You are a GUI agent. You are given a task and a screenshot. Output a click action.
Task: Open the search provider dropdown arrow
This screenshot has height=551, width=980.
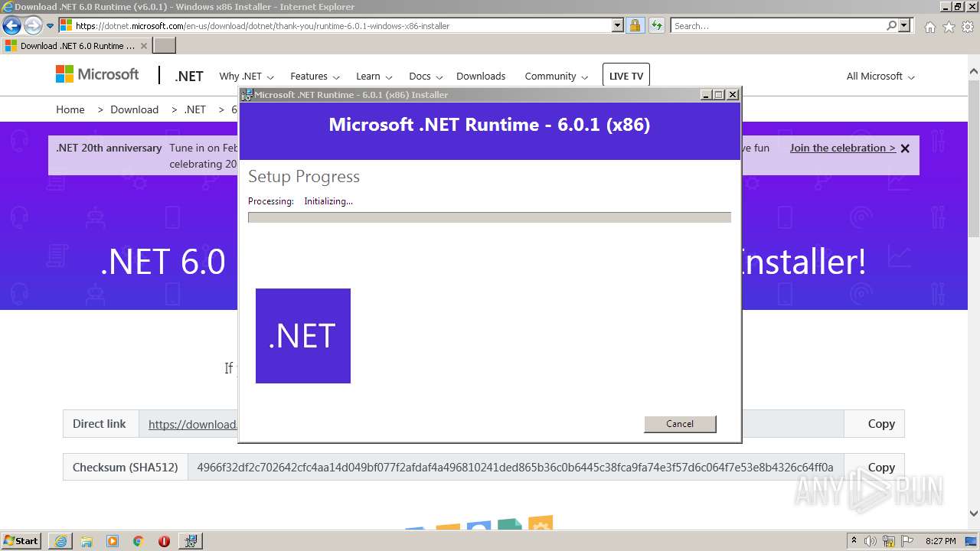tap(905, 25)
